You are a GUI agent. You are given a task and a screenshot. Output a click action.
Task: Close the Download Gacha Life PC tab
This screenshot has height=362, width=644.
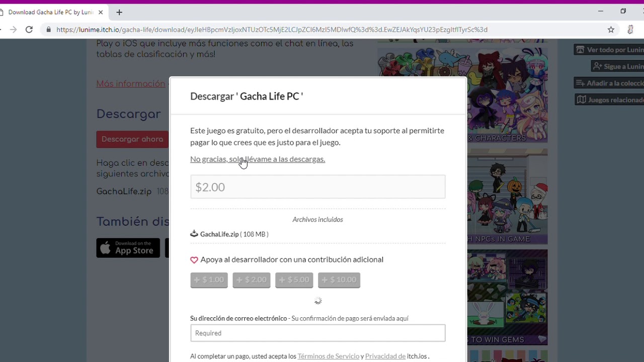(x=100, y=12)
